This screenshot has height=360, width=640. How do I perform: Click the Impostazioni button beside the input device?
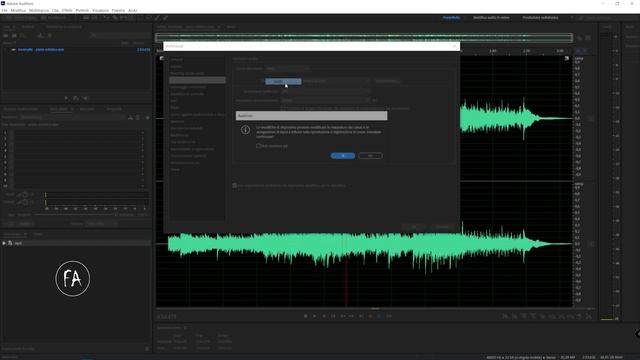387,81
